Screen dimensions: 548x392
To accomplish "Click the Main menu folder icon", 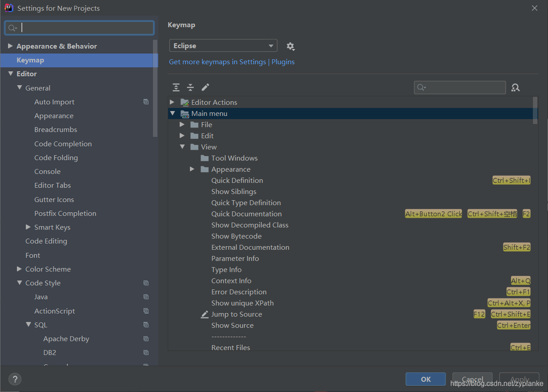I will [185, 113].
